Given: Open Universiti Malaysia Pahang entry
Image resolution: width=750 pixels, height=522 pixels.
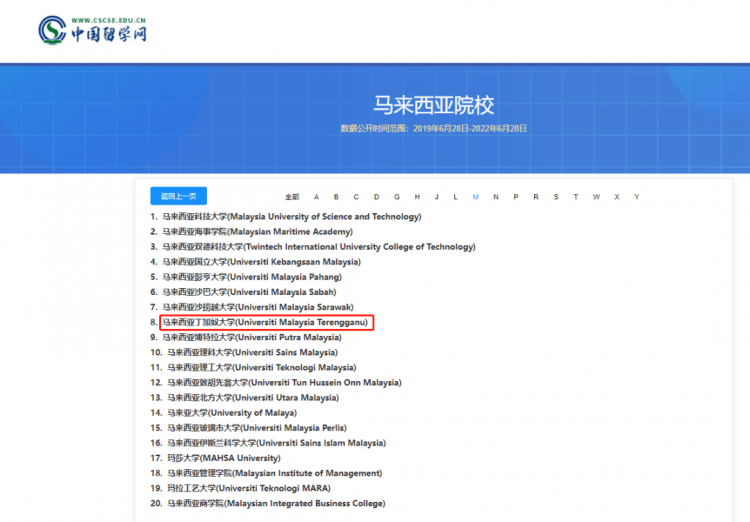Looking at the screenshot, I should click(252, 277).
